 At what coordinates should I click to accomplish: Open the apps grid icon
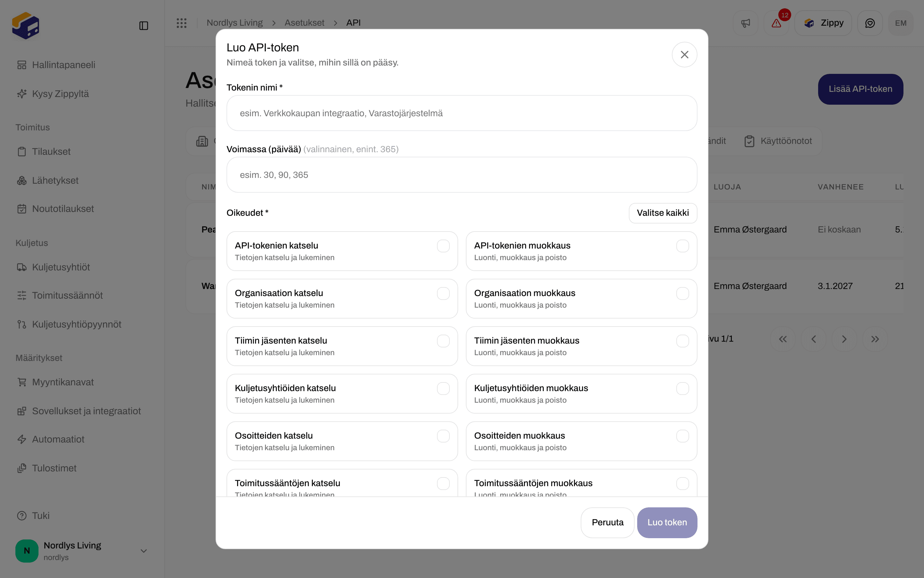click(182, 23)
